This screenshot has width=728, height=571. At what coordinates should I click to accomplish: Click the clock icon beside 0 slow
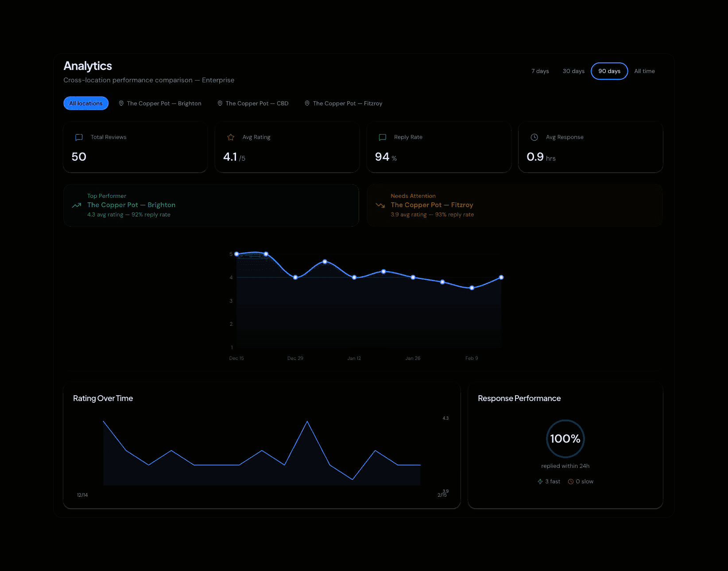pyautogui.click(x=570, y=481)
